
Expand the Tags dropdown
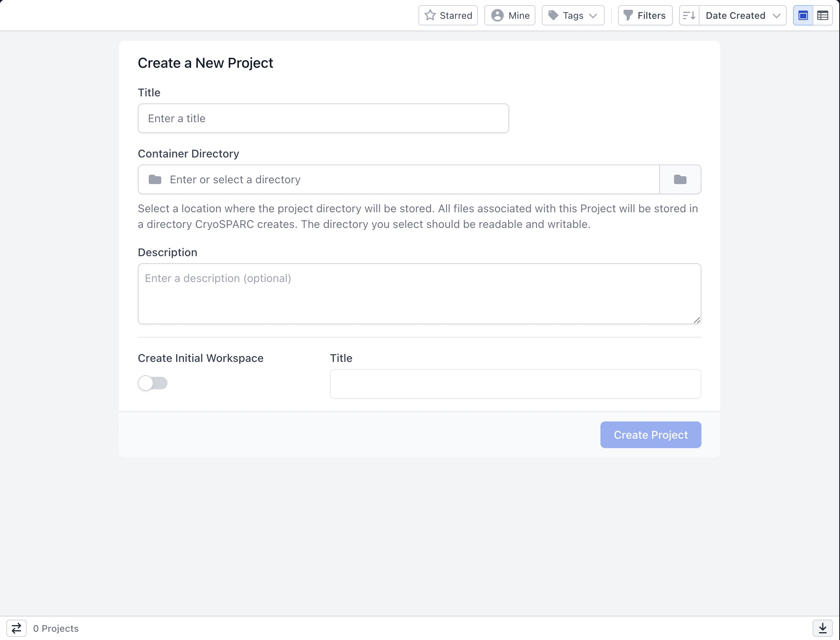click(573, 16)
